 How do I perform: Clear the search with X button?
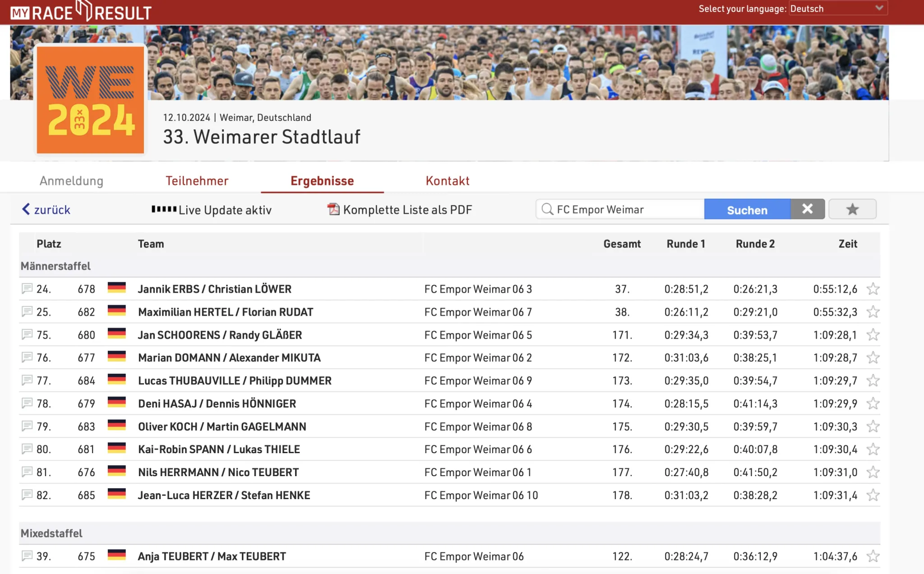tap(807, 209)
